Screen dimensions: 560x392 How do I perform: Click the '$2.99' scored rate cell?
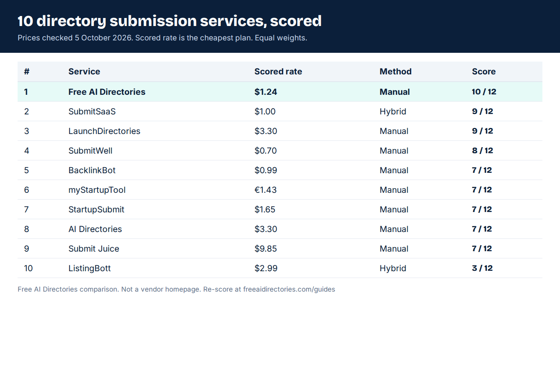click(266, 268)
